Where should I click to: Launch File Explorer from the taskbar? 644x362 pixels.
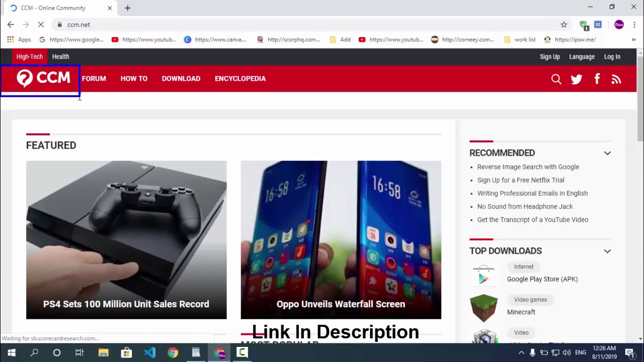[x=103, y=352]
